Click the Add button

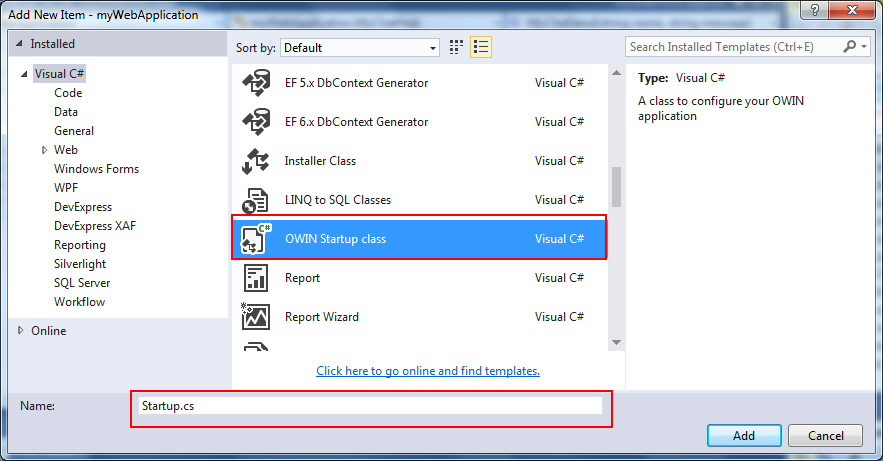[744, 436]
